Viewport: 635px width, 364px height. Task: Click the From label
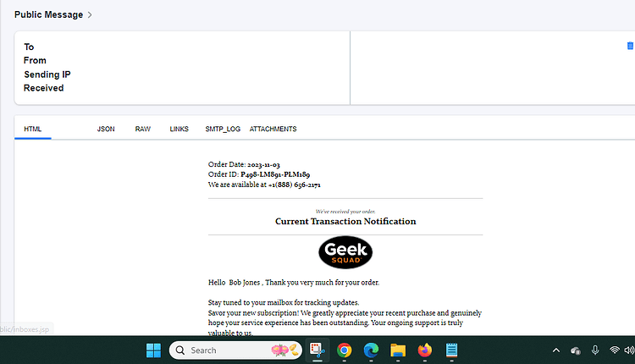35,61
